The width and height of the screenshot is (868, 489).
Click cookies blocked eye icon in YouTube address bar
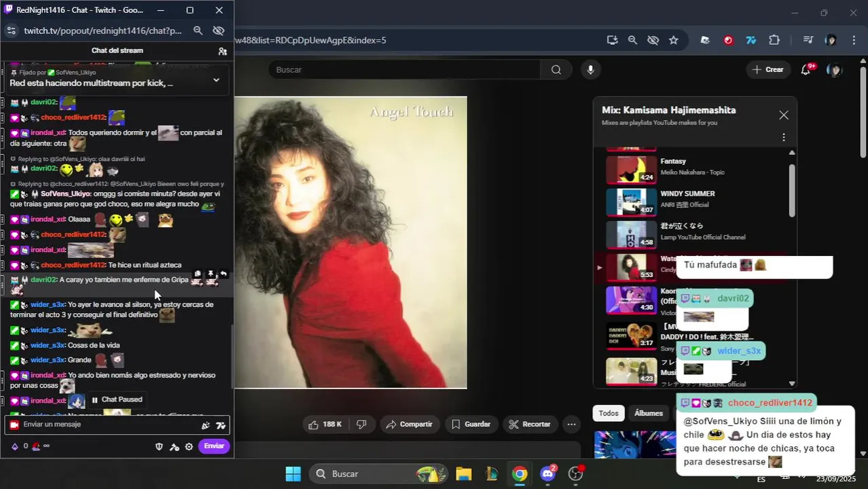pyautogui.click(x=653, y=40)
